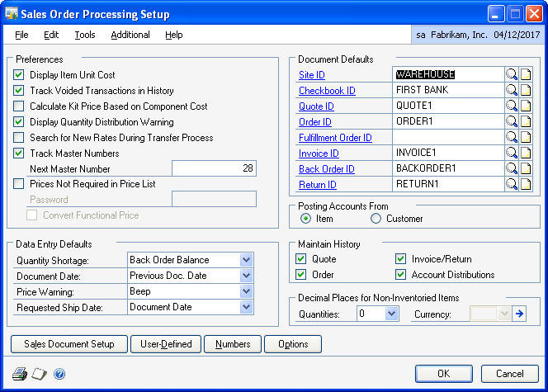Click the User-Defined button
548x392 pixels.
coord(166,344)
